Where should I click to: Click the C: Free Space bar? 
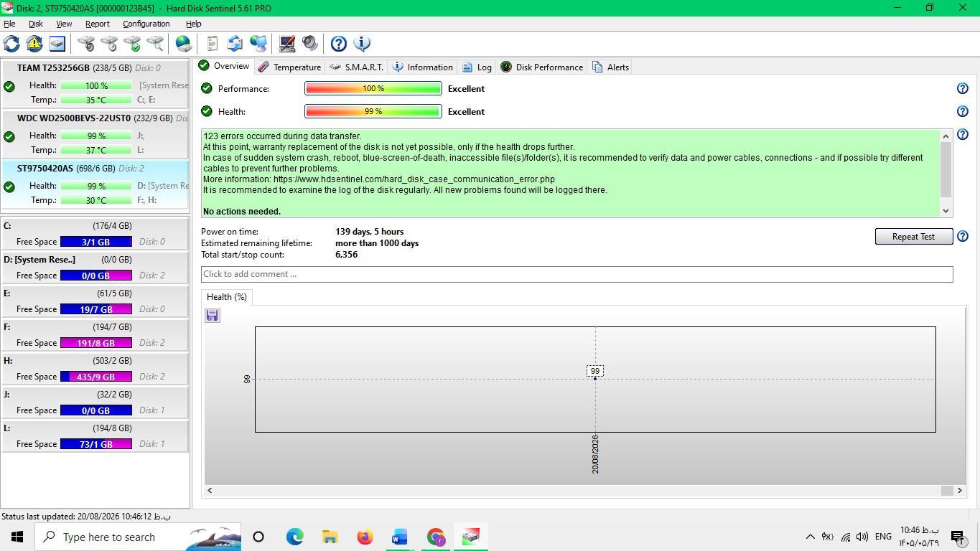(x=96, y=242)
